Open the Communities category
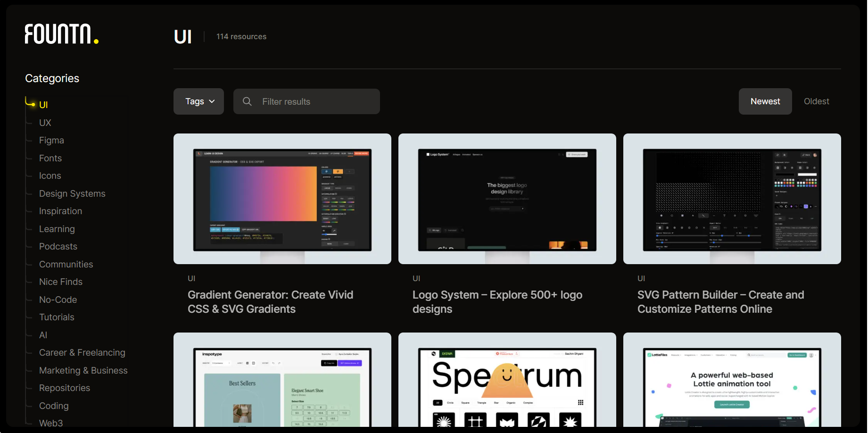Image resolution: width=868 pixels, height=433 pixels. tap(66, 264)
